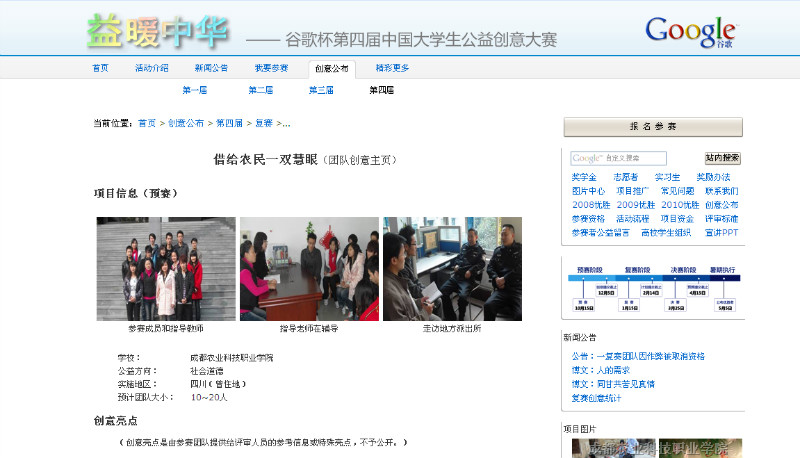Click the left 项目图片 thumbnail

pyautogui.click(x=614, y=448)
